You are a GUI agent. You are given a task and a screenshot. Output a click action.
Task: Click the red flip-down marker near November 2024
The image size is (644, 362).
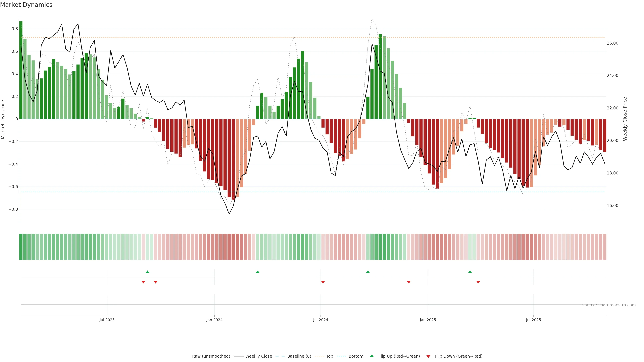(409, 282)
